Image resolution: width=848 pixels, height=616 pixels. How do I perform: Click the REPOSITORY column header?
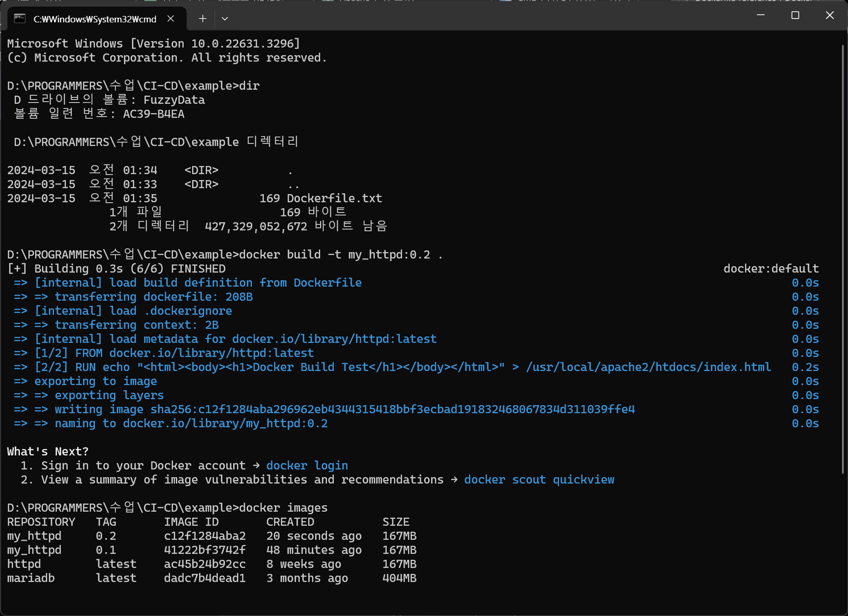point(41,522)
